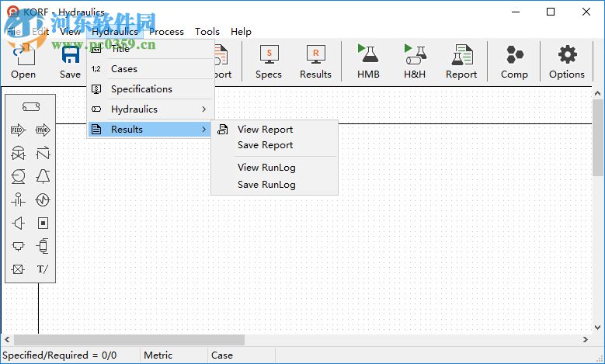Image resolution: width=605 pixels, height=364 pixels.
Task: Open the Results toolbar button
Action: click(315, 61)
